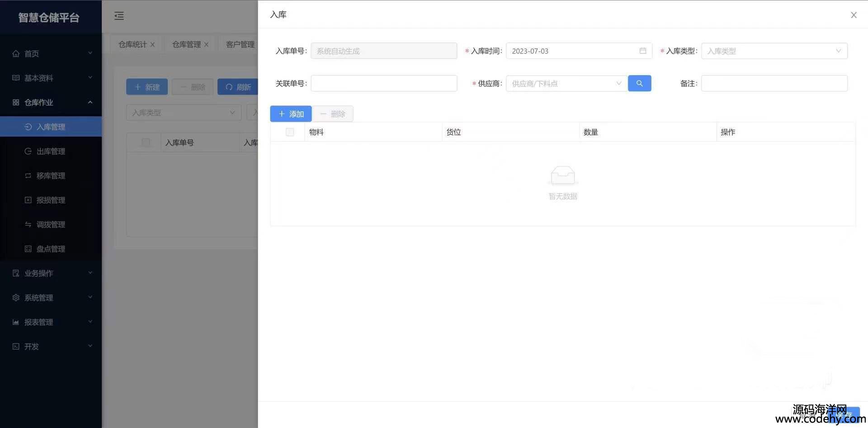Close the 仓库统计 tab with its X
Image resolution: width=868 pixels, height=428 pixels.
coord(153,44)
